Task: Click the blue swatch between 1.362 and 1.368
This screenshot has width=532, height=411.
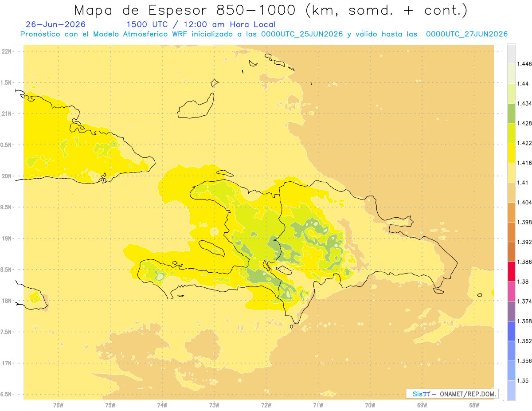Action: pos(511,331)
